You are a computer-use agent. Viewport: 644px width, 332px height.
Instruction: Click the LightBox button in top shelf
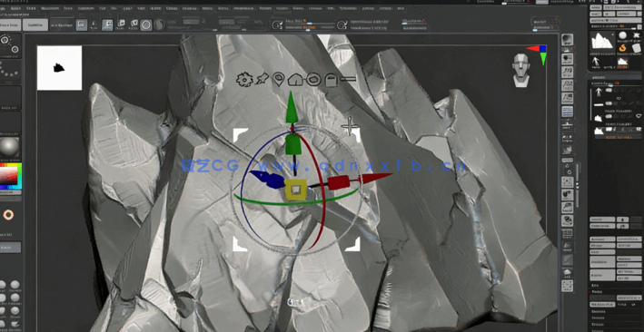click(35, 25)
